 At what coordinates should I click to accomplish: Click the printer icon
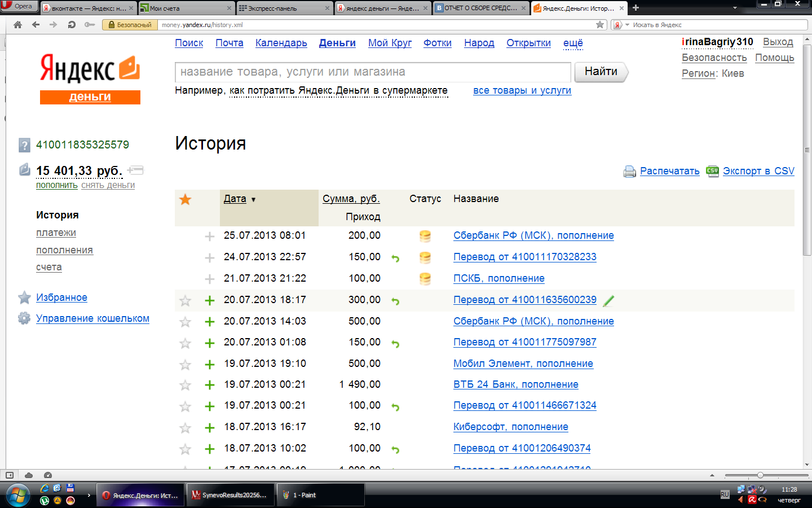tap(629, 172)
